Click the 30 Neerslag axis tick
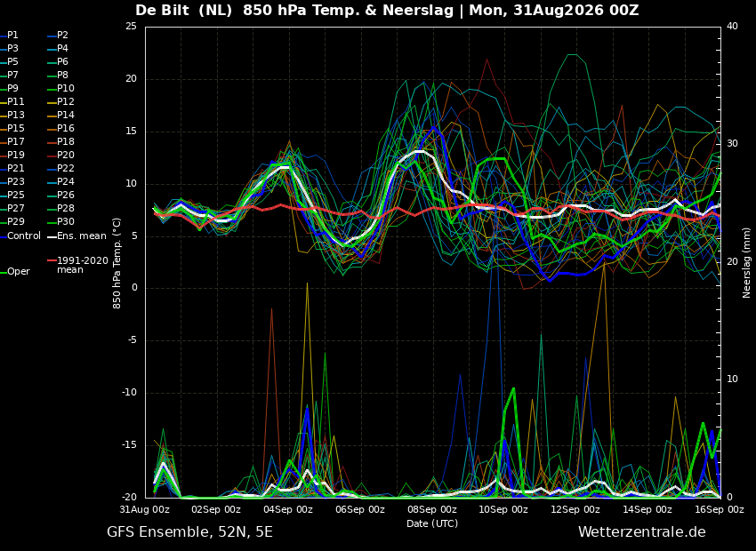Screen dimensions: 756x551 click(x=732, y=144)
